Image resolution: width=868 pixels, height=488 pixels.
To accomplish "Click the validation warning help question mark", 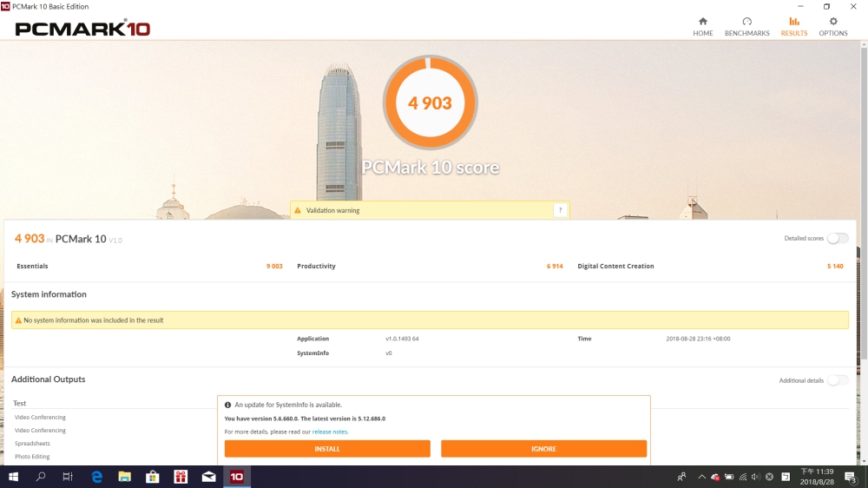I will pyautogui.click(x=560, y=210).
